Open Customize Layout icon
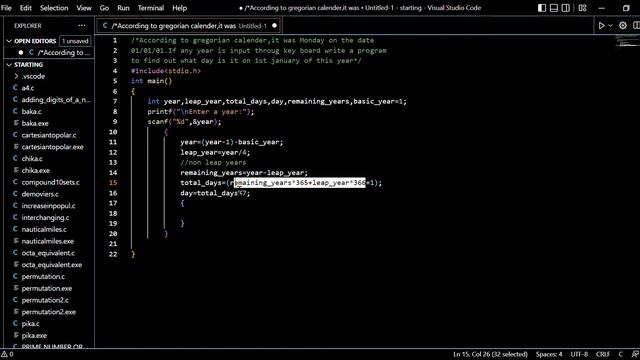Viewport: 640px width, 360px height. point(582,8)
